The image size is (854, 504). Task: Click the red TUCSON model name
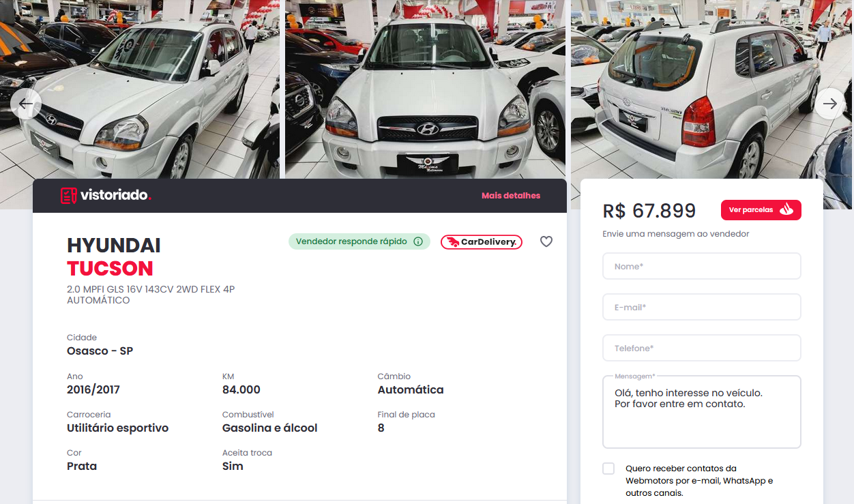click(x=110, y=268)
